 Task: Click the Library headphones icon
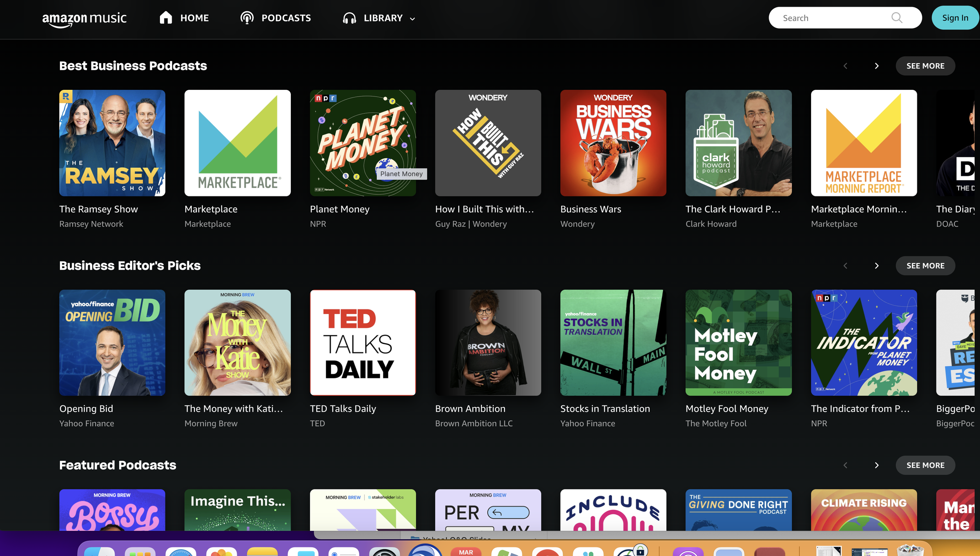point(349,18)
